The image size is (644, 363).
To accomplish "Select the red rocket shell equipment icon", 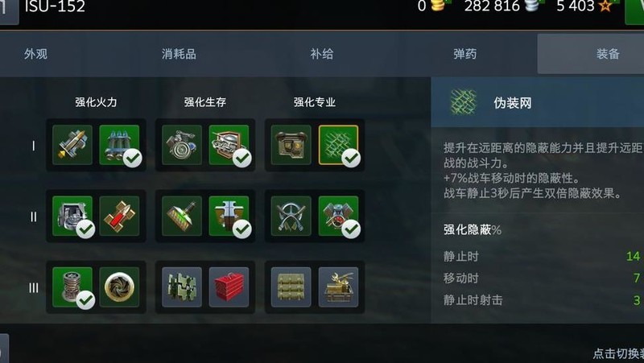I will [x=119, y=216].
